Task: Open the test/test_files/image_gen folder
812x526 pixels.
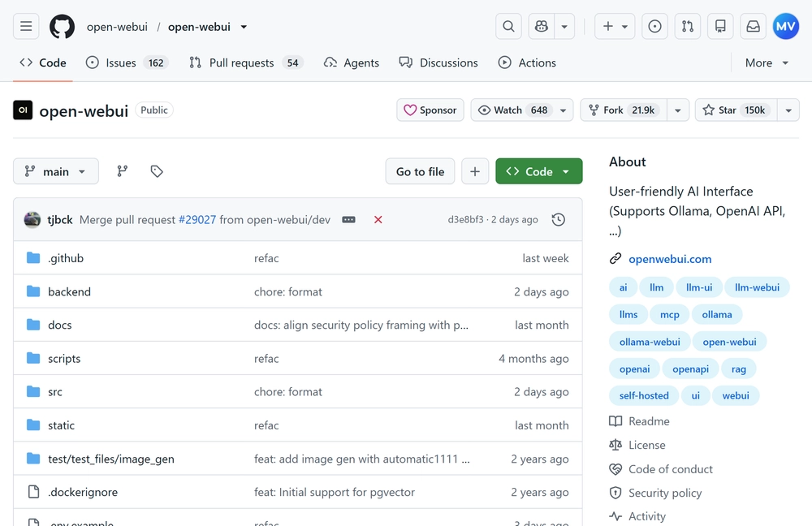Action: coord(110,459)
